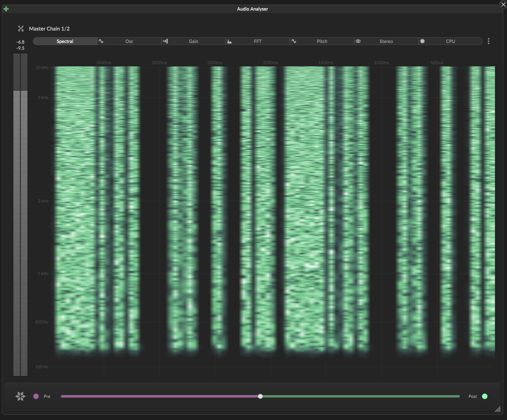The height and width of the screenshot is (420, 507).
Task: Enable the Pre monitoring point
Action: coord(36,396)
